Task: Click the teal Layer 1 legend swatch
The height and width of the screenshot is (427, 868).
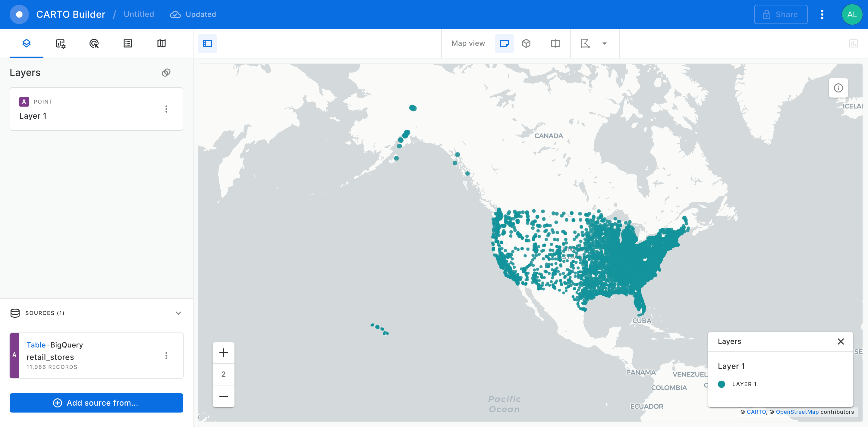Action: pos(722,384)
